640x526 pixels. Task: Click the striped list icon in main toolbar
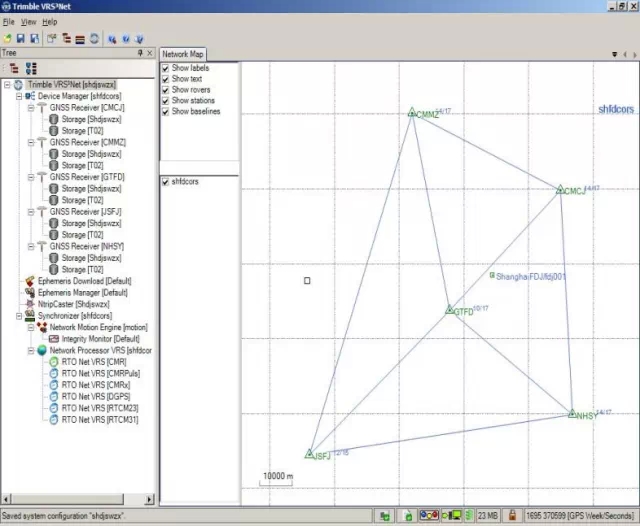(80, 39)
